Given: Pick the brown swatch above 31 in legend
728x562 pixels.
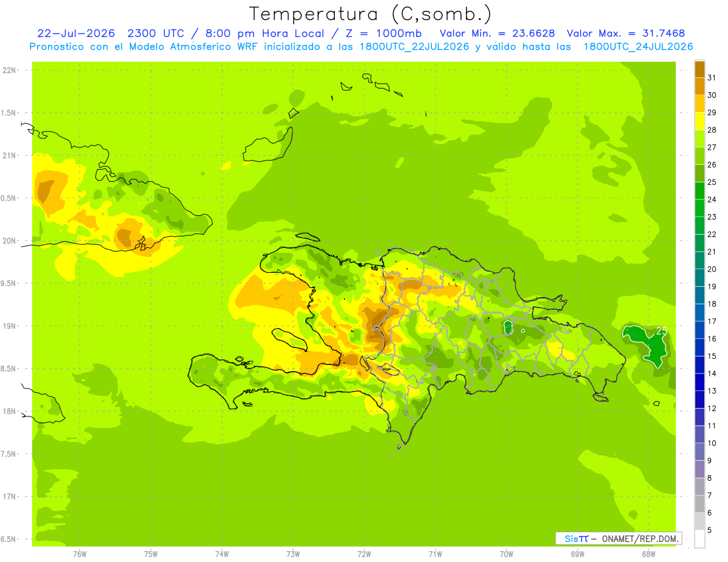Looking at the screenshot, I should (699, 69).
